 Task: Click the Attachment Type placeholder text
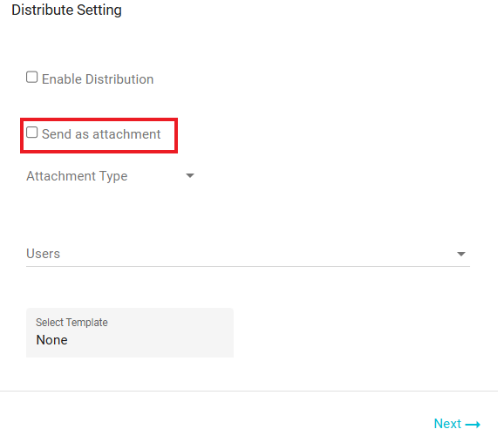coord(77,176)
